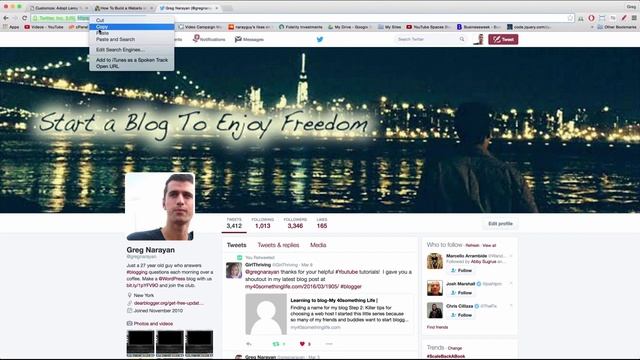Viewport: 640px width, 360px height.
Task: Open the Following count 1,013
Action: (262, 223)
